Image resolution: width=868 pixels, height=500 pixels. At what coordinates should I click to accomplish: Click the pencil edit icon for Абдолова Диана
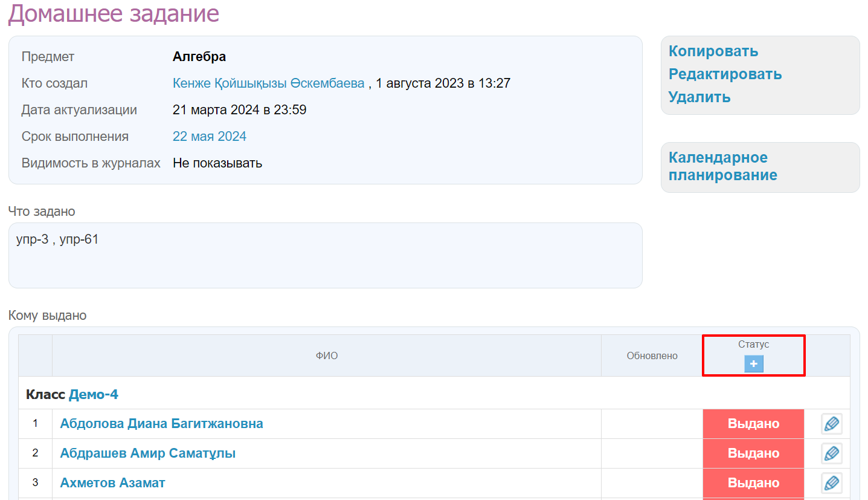[831, 424]
